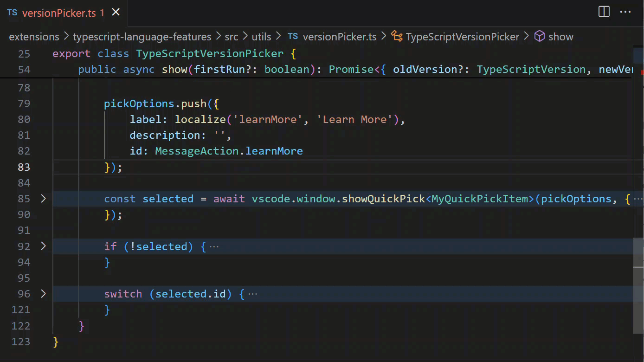Expand the switch statement at line 96
Screen dimensions: 644x362
43,294
